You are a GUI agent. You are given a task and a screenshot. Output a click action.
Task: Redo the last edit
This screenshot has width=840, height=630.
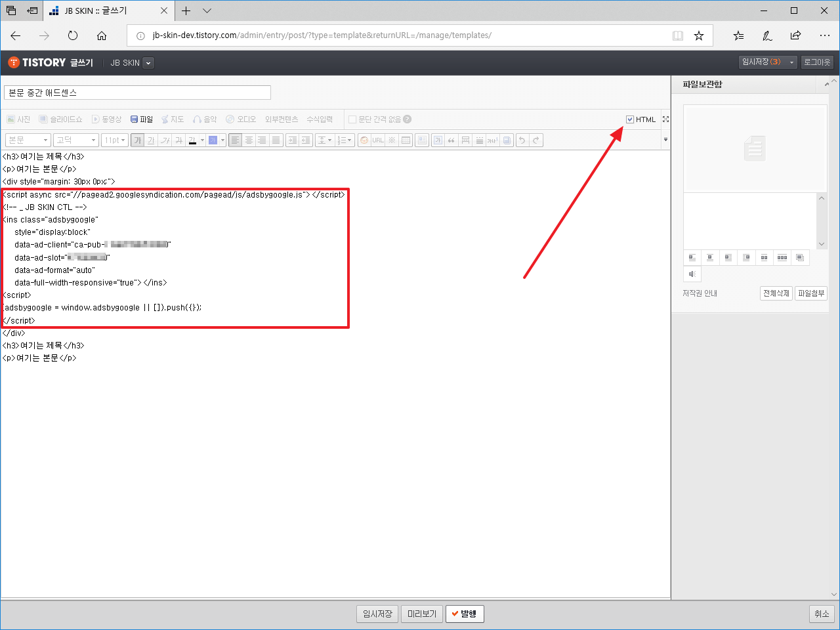(x=536, y=140)
